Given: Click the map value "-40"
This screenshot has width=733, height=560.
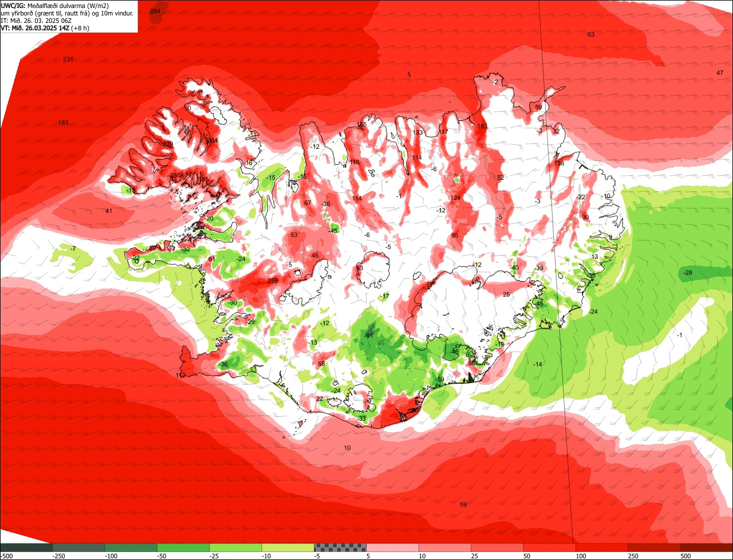Looking at the screenshot, I should tap(514, 268).
